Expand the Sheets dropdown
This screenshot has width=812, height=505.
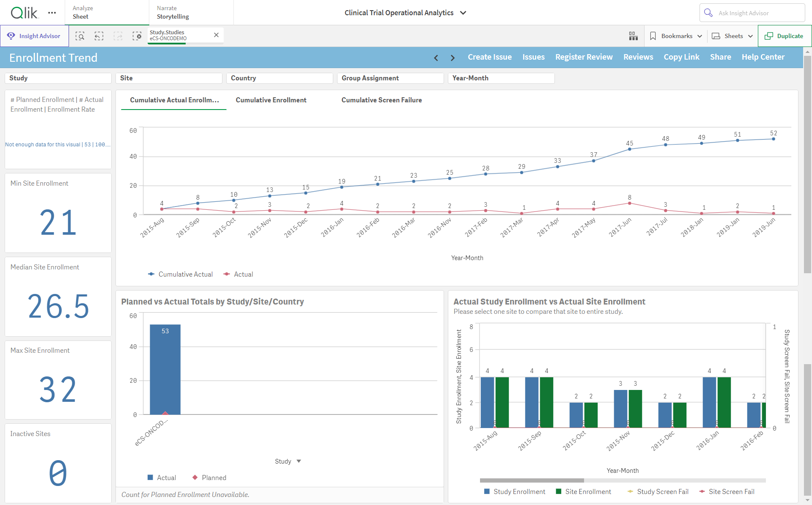tap(750, 36)
